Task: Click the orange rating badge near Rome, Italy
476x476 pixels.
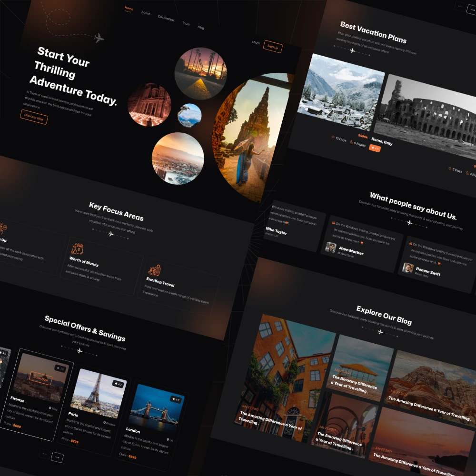Action: pyautogui.click(x=375, y=148)
